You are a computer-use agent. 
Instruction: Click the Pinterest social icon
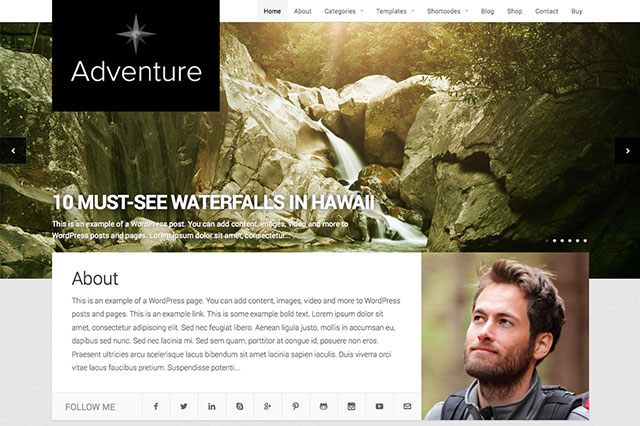coord(296,406)
